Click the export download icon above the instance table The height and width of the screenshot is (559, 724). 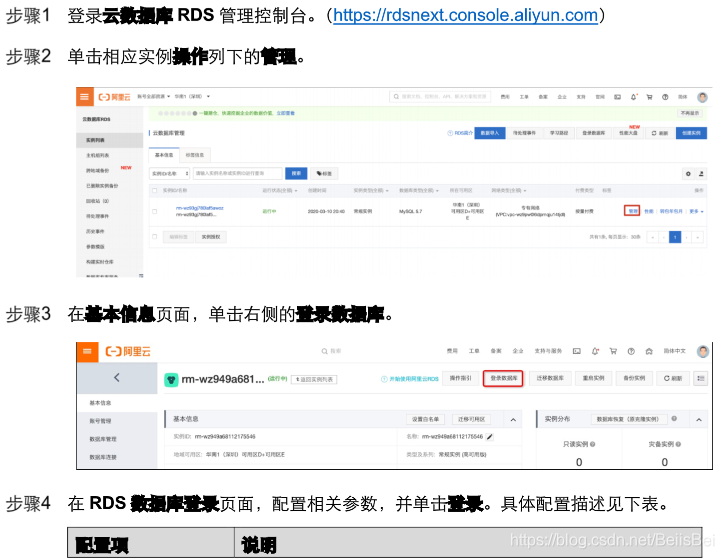pyautogui.click(x=701, y=174)
